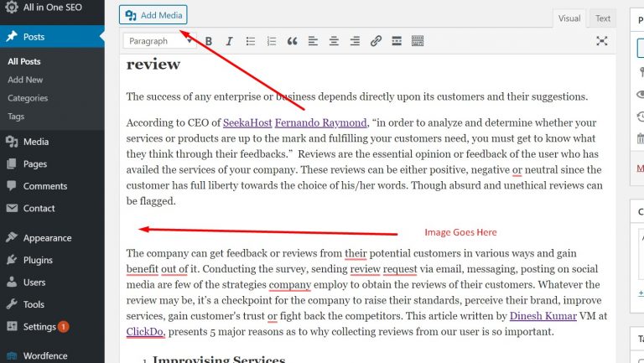
Task: Follow the ClickDo link
Action: pos(144,331)
